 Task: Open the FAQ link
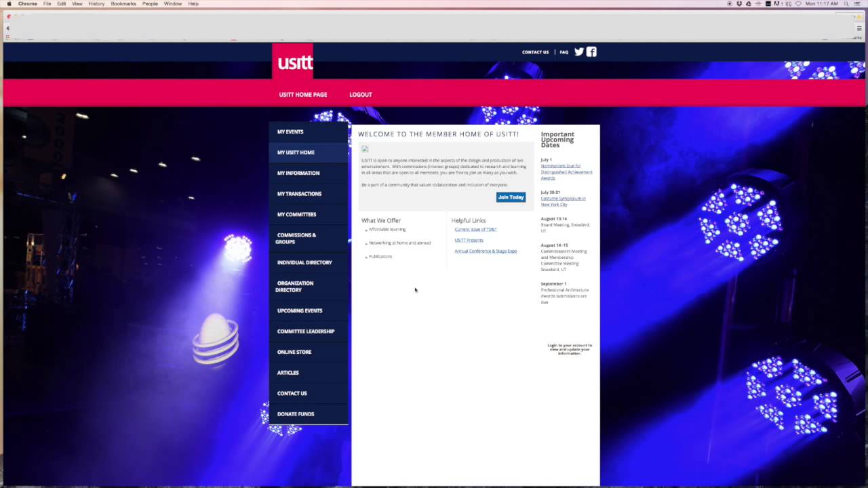pyautogui.click(x=564, y=52)
